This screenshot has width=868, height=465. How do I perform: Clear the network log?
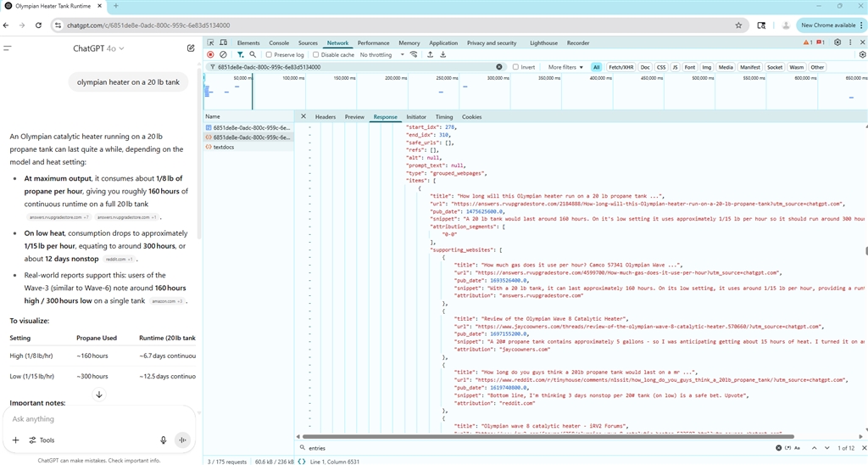tap(223, 55)
